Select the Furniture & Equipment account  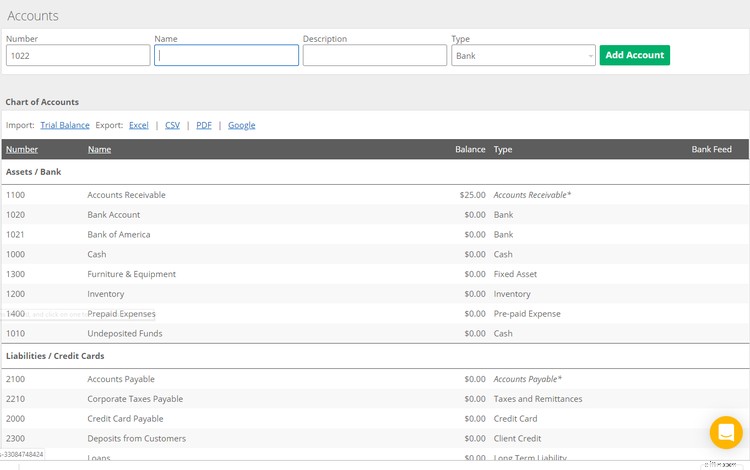click(131, 274)
